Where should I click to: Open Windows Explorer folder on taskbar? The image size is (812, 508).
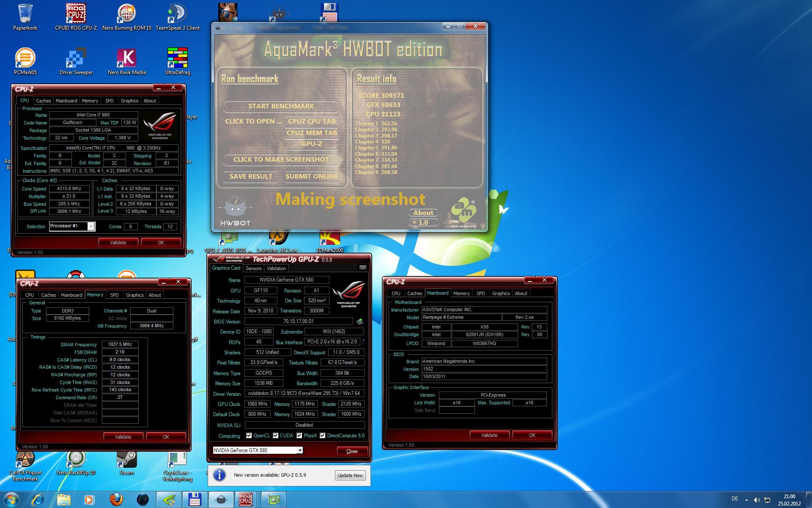[64, 500]
